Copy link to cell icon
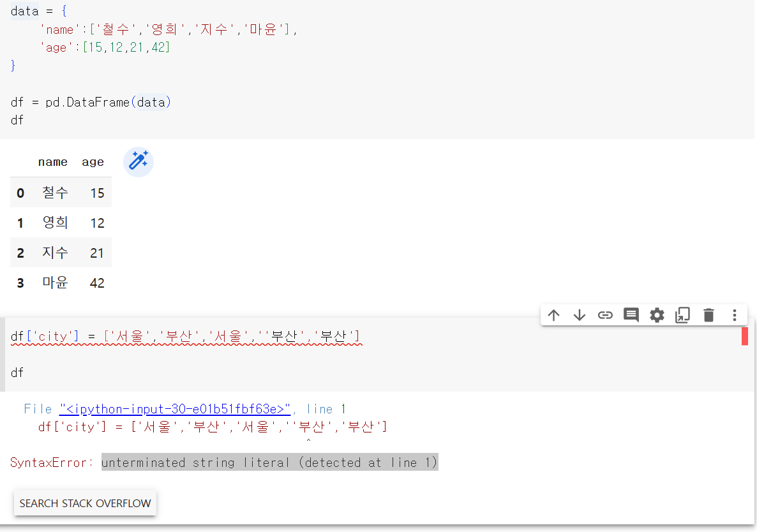757x532 pixels. click(605, 316)
